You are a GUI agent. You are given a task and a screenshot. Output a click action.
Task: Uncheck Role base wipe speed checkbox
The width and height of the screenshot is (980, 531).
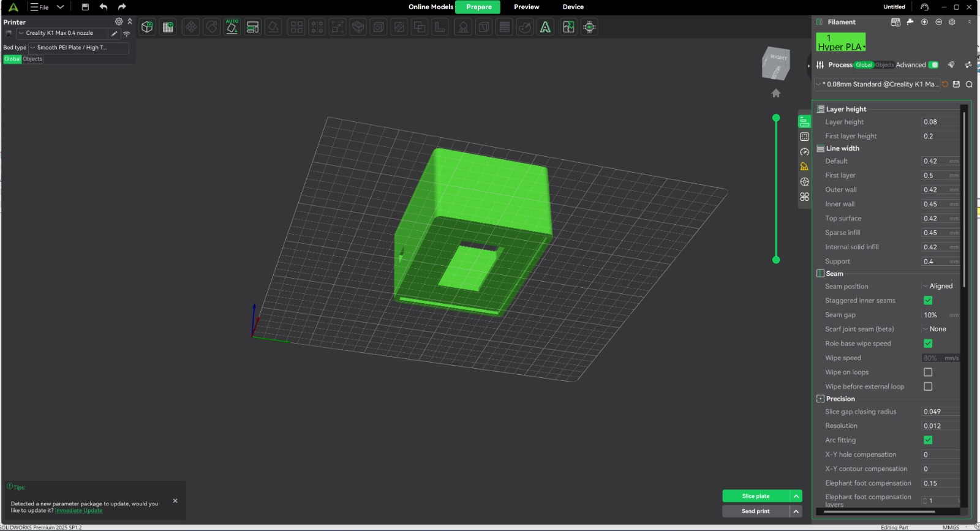[x=928, y=344]
